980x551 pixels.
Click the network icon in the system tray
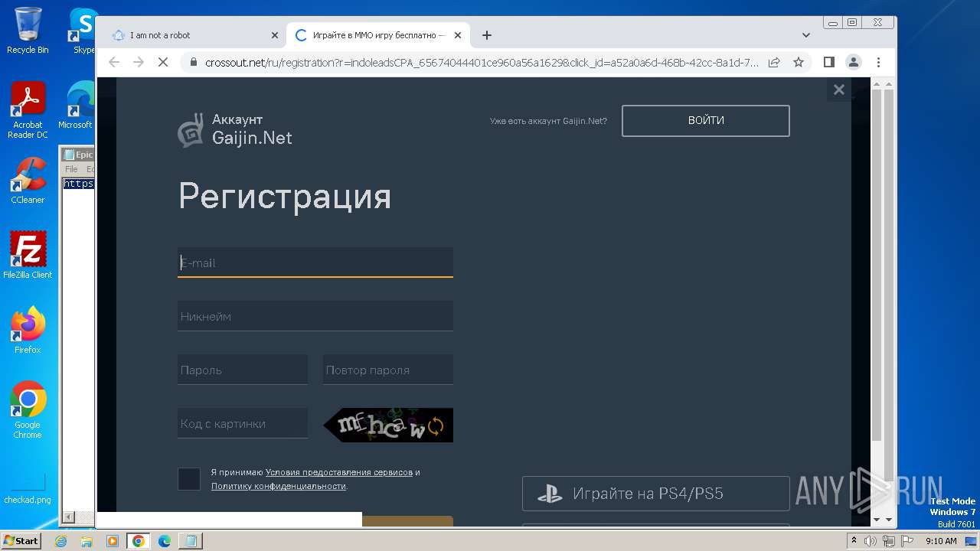(888, 541)
